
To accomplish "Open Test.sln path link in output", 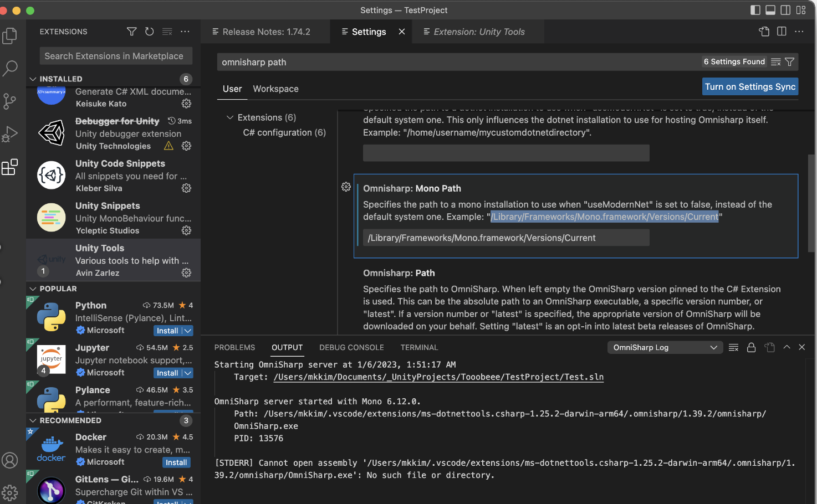I will coord(438,377).
